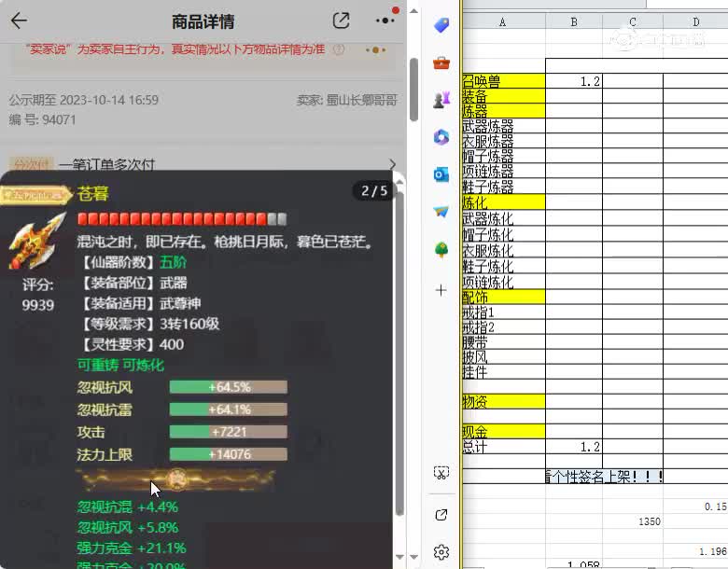The width and height of the screenshot is (728, 569).
Task: Click the red durability bar of 苍暮
Action: click(x=182, y=219)
